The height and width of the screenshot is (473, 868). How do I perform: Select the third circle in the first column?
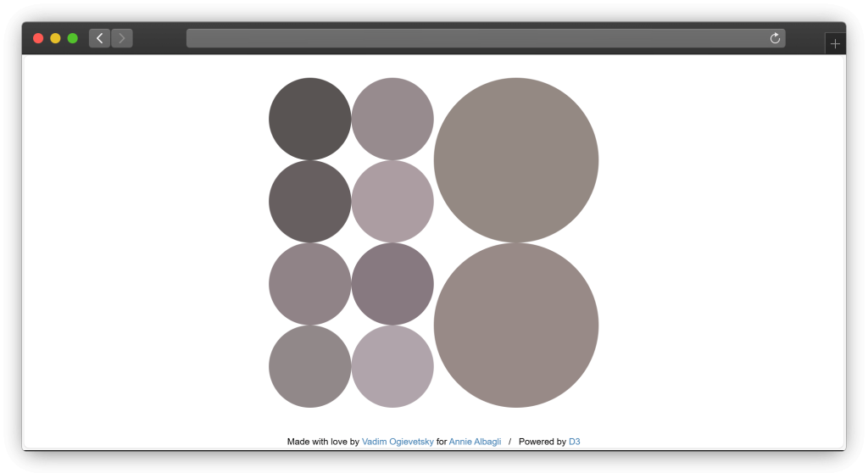[x=310, y=284]
